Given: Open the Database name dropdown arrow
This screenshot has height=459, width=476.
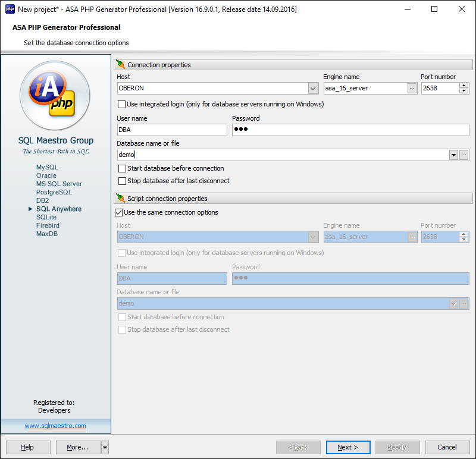Looking at the screenshot, I should [453, 155].
